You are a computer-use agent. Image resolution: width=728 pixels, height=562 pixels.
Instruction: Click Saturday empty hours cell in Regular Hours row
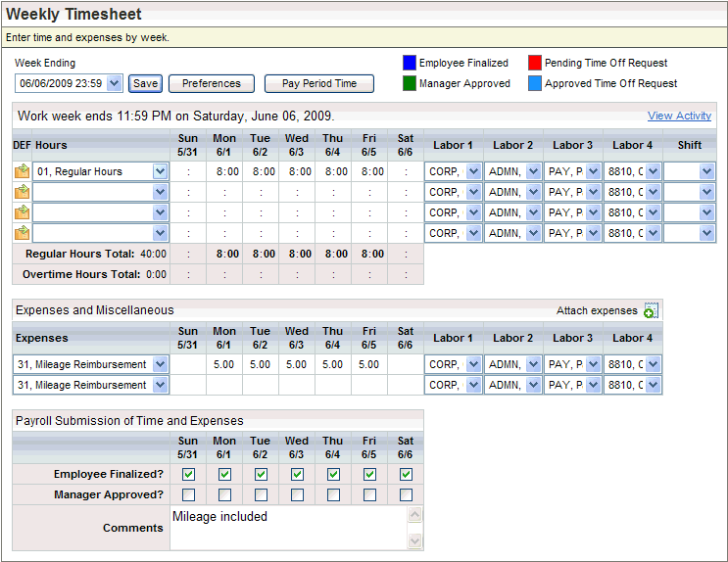(x=406, y=171)
